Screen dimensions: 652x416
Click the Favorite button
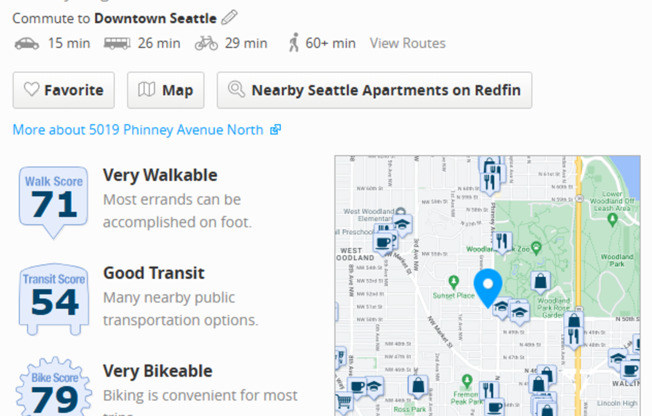coord(64,90)
